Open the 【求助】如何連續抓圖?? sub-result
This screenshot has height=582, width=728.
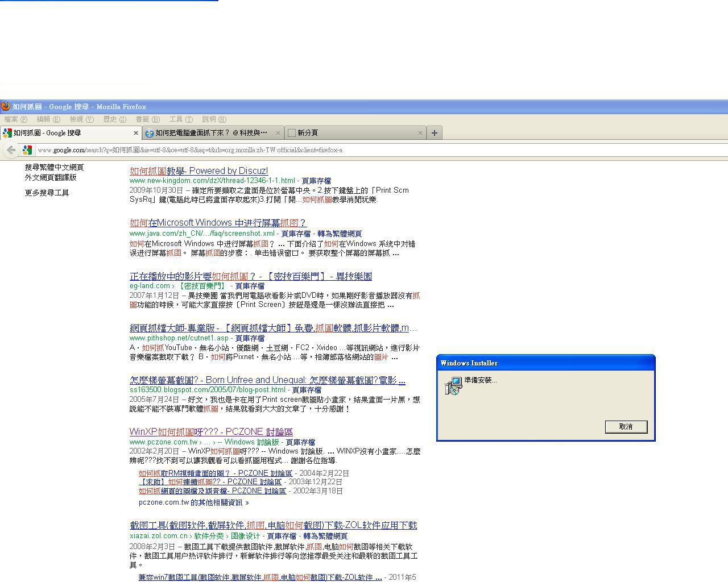coord(210,482)
